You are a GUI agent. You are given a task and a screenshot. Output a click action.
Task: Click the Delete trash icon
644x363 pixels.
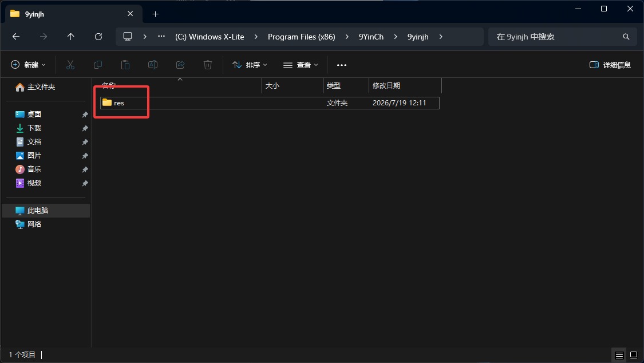click(208, 65)
